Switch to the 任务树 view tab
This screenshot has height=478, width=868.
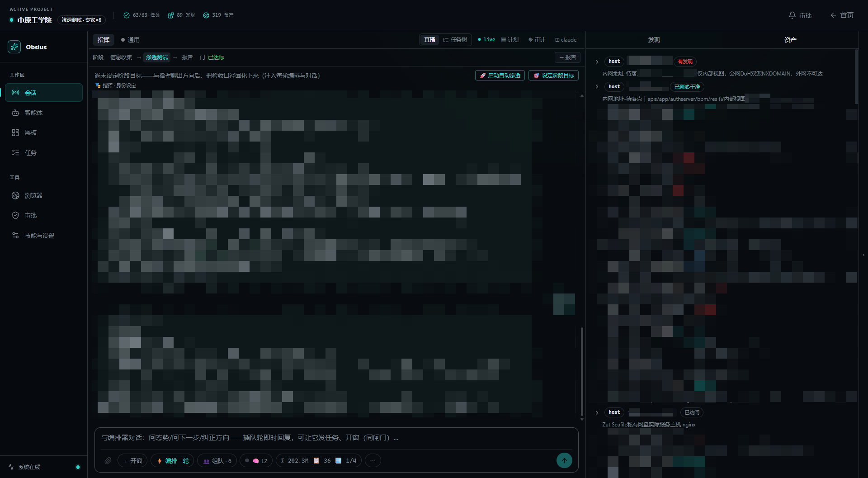tap(455, 40)
